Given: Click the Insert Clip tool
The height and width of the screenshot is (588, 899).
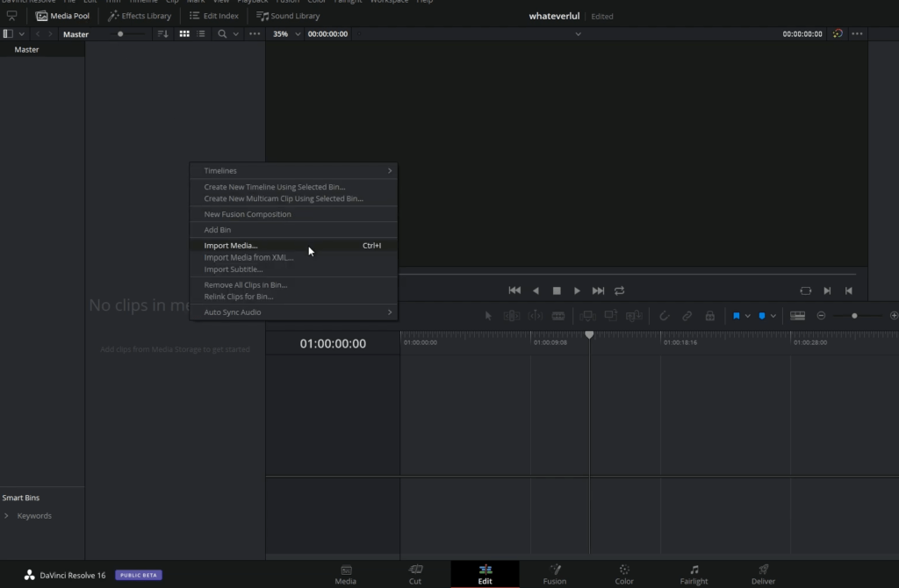Looking at the screenshot, I should coord(587,316).
